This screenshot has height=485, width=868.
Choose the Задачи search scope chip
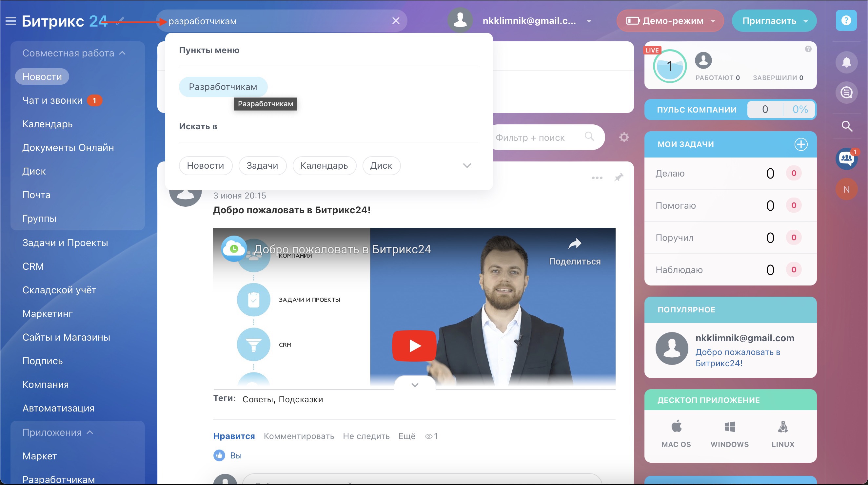point(262,166)
